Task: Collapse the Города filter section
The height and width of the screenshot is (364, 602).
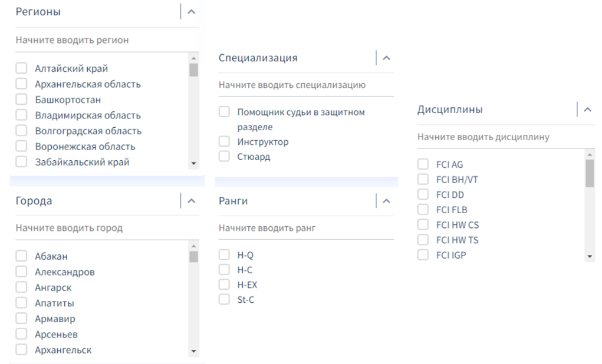Action: click(x=190, y=201)
